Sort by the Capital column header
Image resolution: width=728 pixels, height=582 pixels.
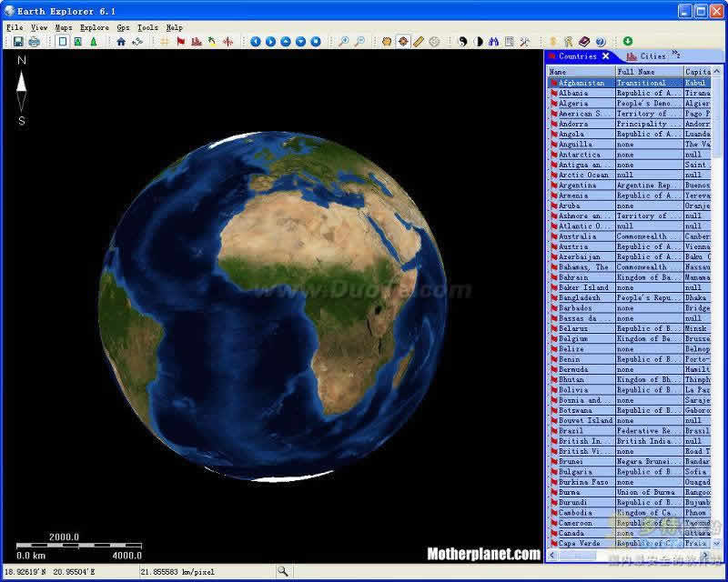coord(697,72)
